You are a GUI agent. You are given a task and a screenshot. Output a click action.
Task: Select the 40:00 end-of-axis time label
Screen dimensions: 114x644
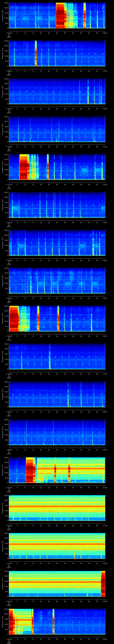pyautogui.click(x=105, y=109)
